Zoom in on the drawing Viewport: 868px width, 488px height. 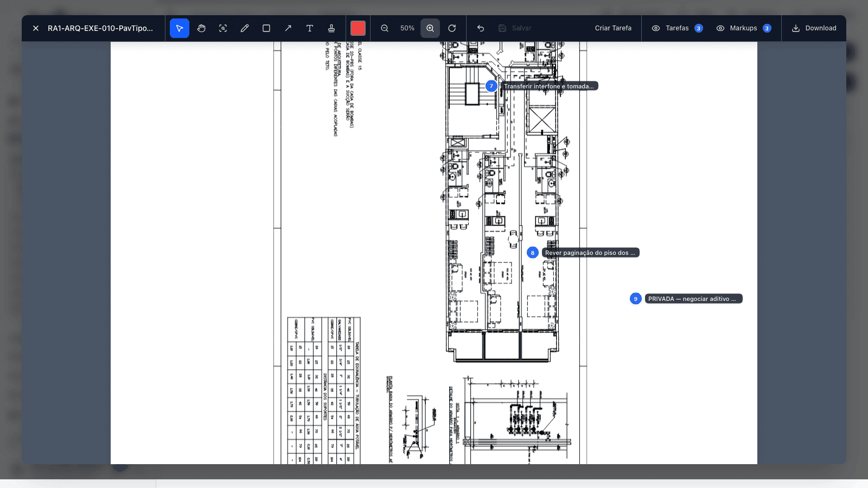[430, 28]
